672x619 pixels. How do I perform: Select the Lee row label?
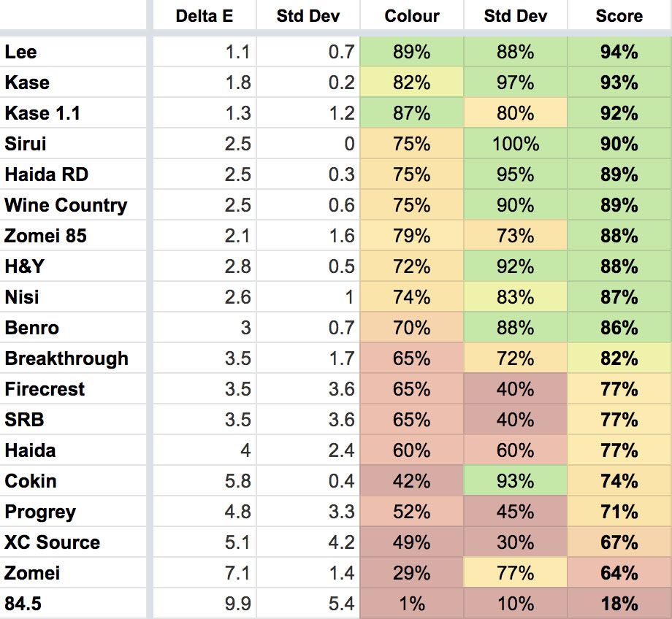pyautogui.click(x=20, y=52)
